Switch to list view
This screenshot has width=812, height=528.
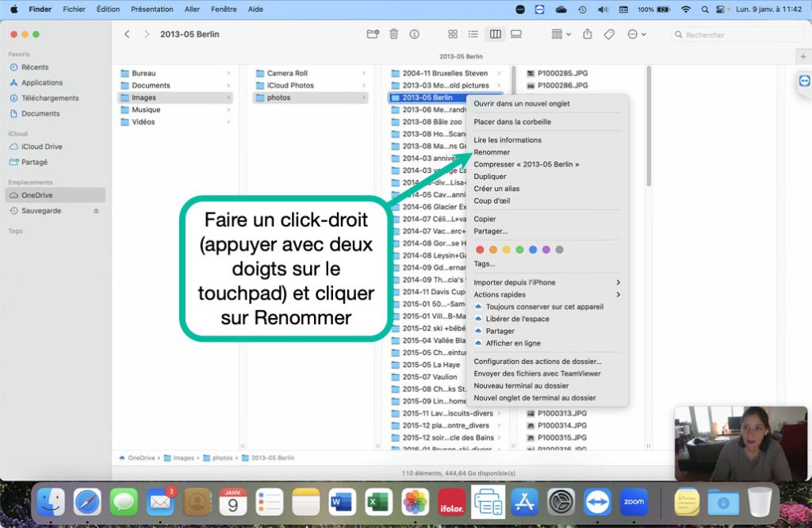(x=473, y=34)
